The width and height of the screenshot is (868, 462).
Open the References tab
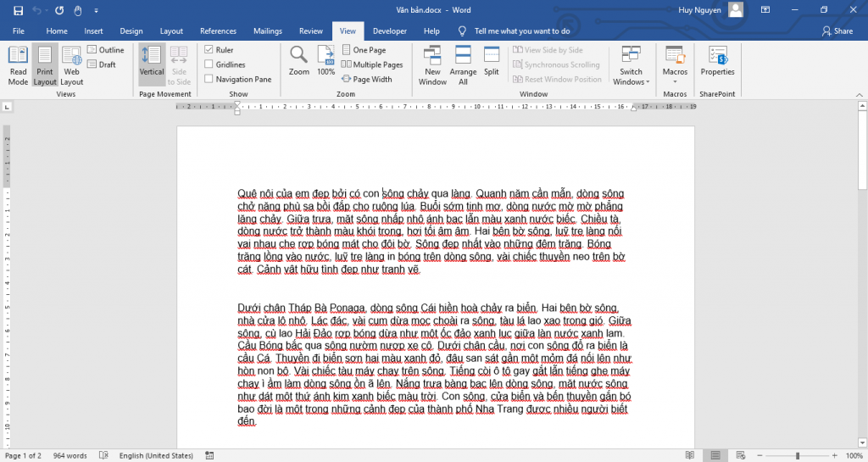(218, 31)
